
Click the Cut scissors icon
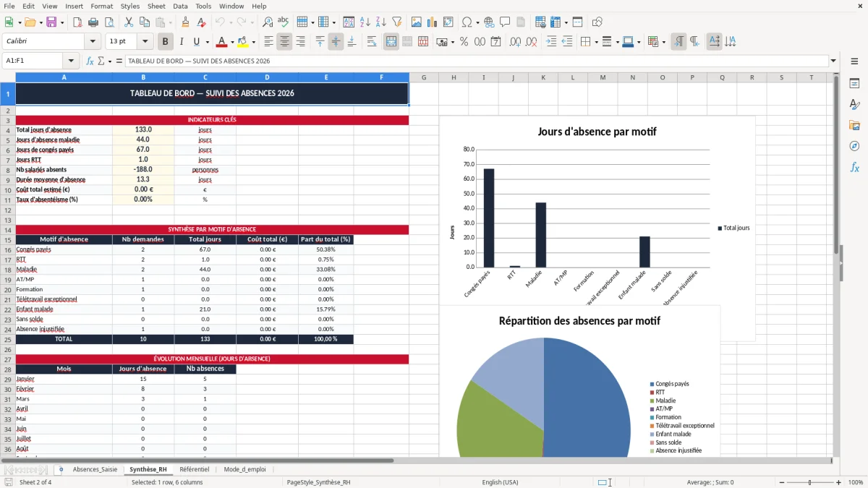tap(128, 22)
